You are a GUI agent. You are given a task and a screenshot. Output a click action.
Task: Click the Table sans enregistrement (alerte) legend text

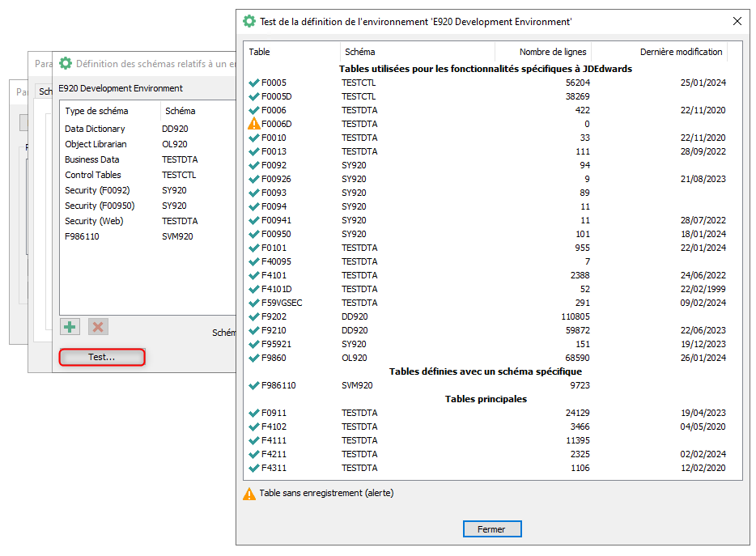(326, 493)
